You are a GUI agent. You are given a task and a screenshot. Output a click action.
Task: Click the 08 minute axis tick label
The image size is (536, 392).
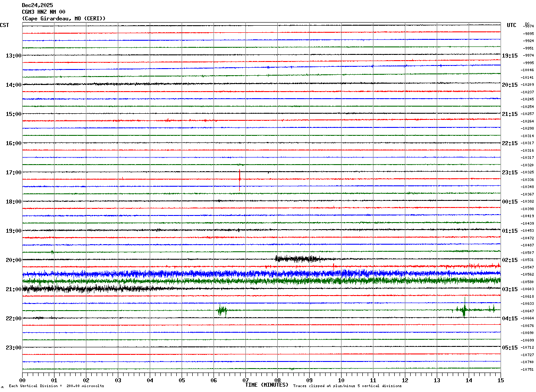point(277,380)
